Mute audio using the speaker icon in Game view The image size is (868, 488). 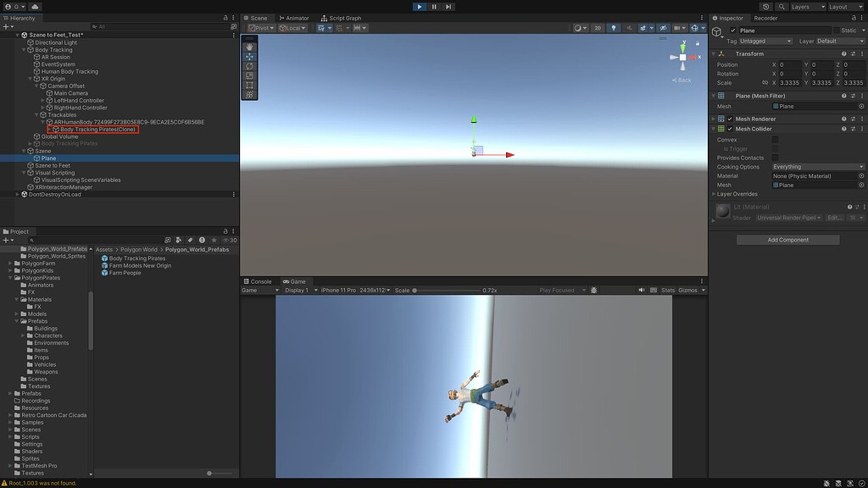pyautogui.click(x=642, y=290)
